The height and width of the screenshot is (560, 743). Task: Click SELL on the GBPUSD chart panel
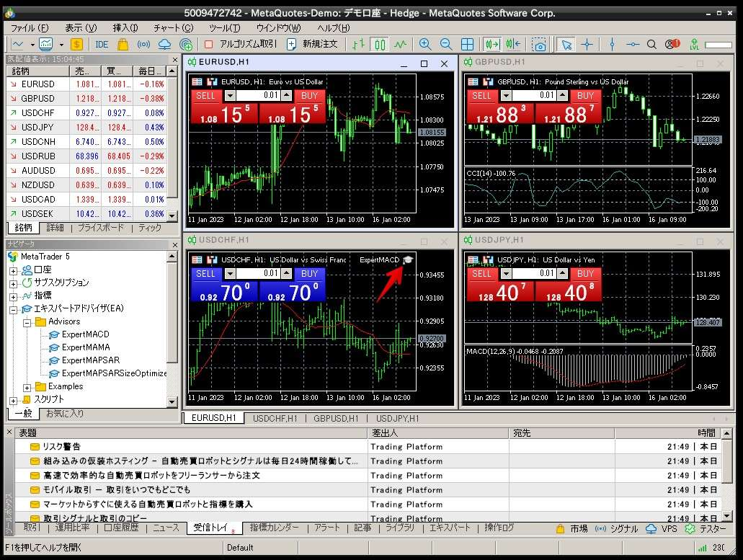481,96
